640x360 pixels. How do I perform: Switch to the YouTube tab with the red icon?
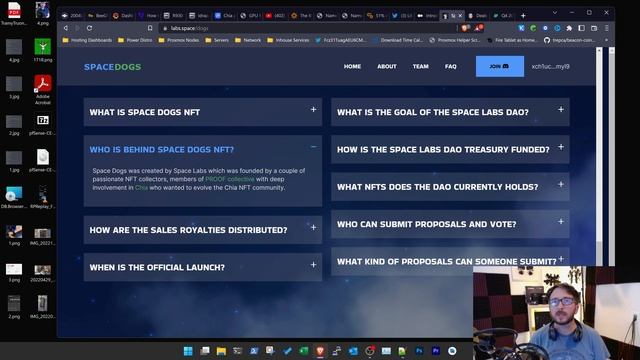coord(275,16)
